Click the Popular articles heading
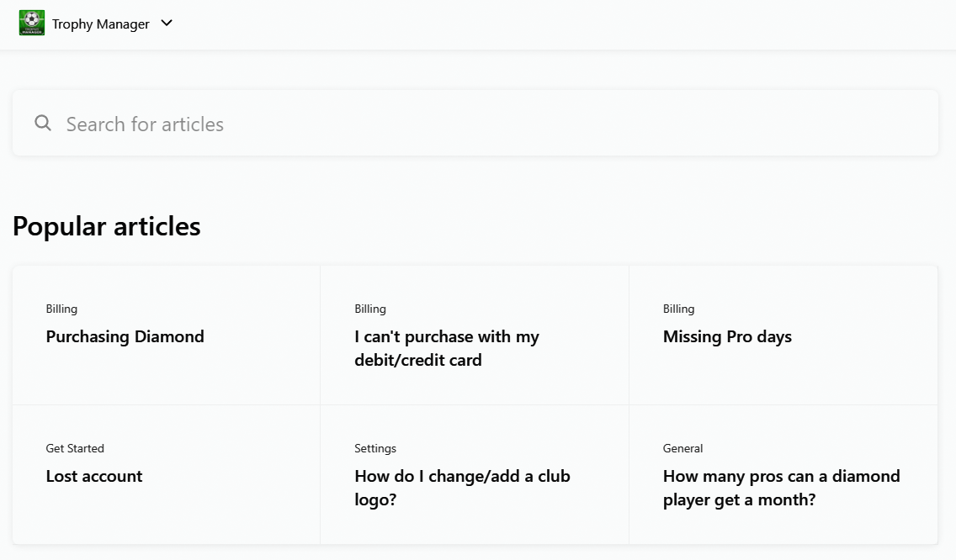This screenshot has width=956, height=560. pos(107,226)
